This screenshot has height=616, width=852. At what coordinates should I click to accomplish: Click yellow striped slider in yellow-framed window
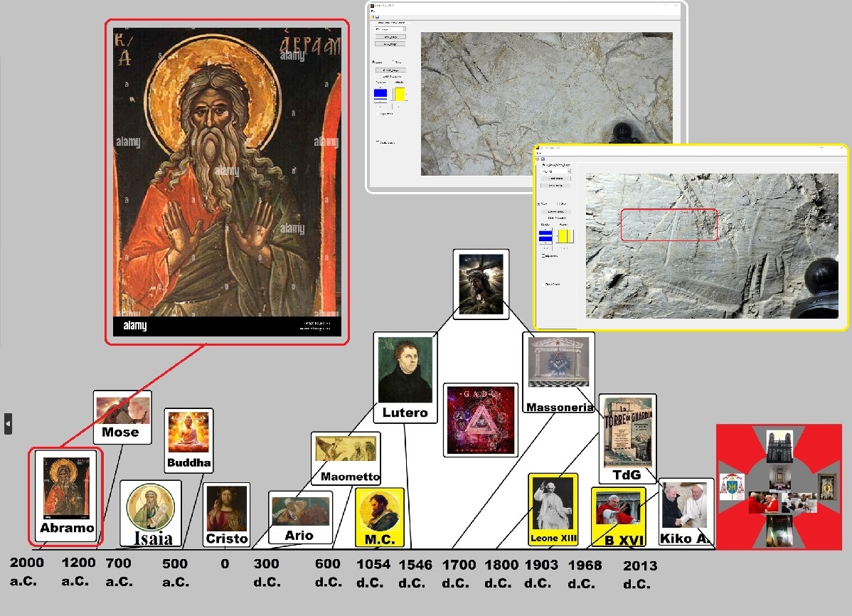click(565, 236)
